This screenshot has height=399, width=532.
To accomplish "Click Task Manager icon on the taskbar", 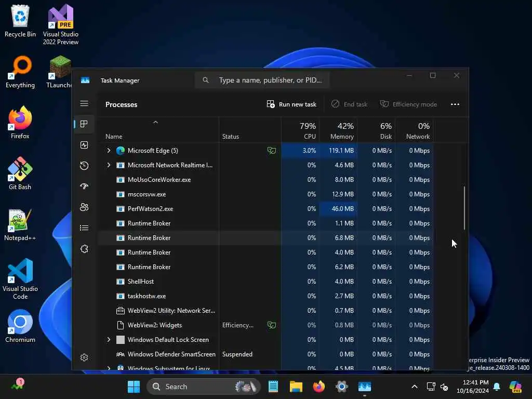I will tap(364, 387).
